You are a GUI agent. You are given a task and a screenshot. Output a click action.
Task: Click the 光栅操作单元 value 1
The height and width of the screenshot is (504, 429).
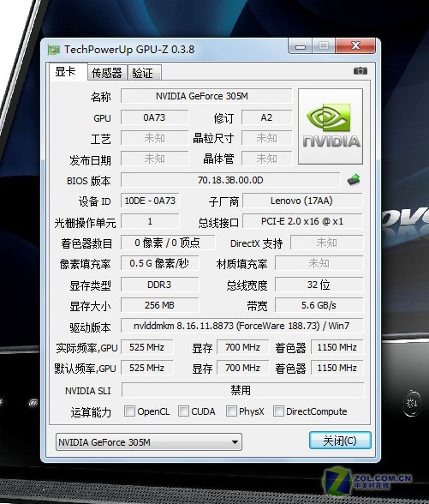[x=150, y=221]
